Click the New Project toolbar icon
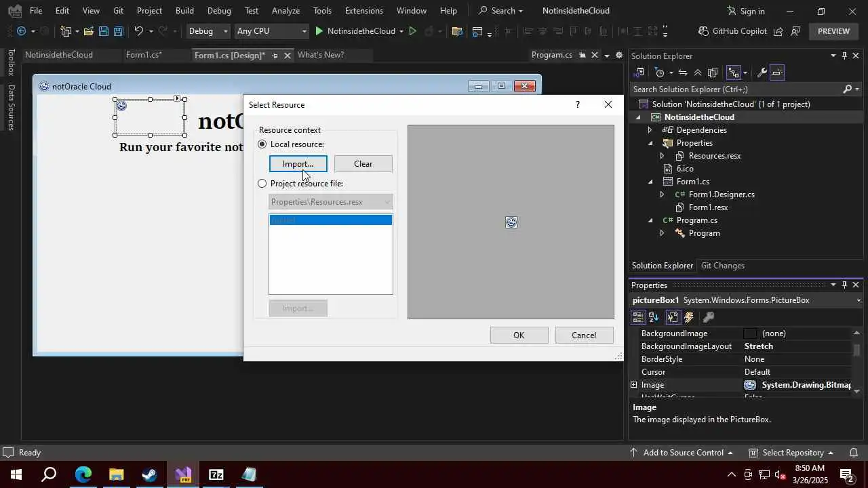This screenshot has height=488, width=868. (66, 31)
